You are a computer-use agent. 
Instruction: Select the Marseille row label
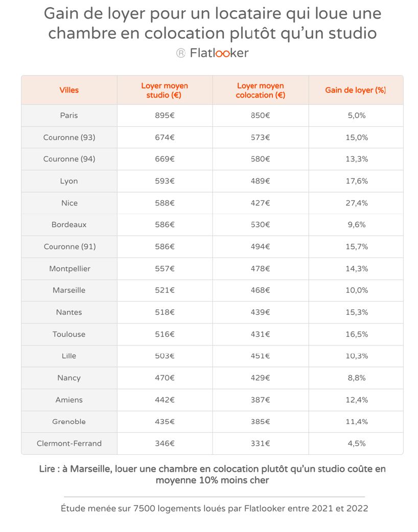tap(69, 290)
